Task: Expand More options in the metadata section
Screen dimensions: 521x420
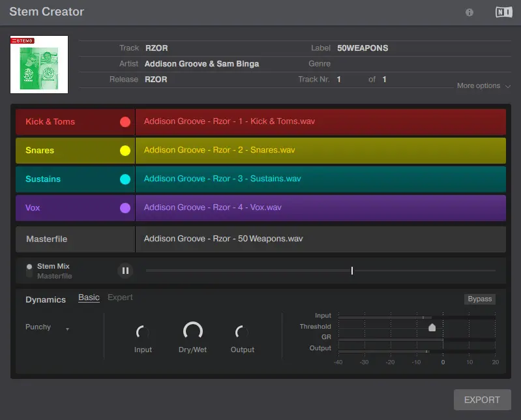Action: pos(483,85)
